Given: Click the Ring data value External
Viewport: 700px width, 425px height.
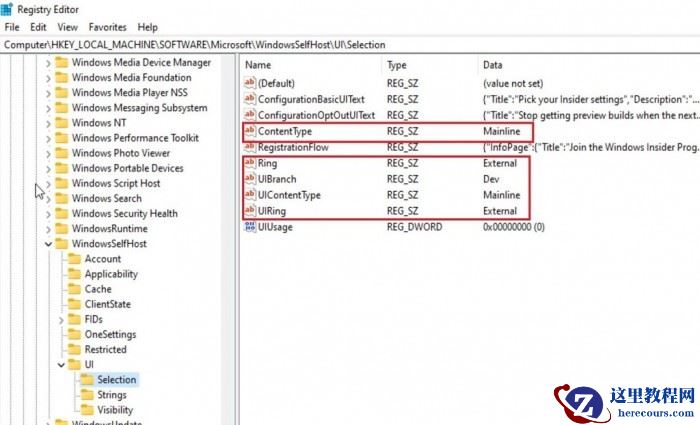Looking at the screenshot, I should point(500,163).
